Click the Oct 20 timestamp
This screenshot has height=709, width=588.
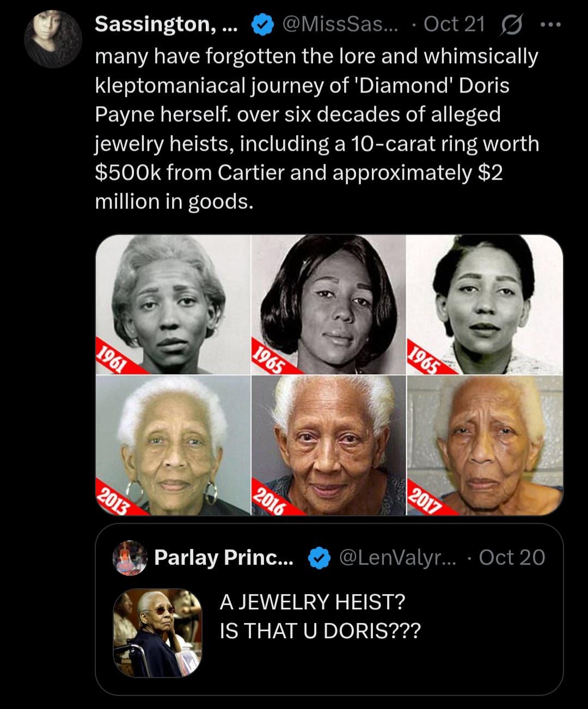tap(512, 558)
